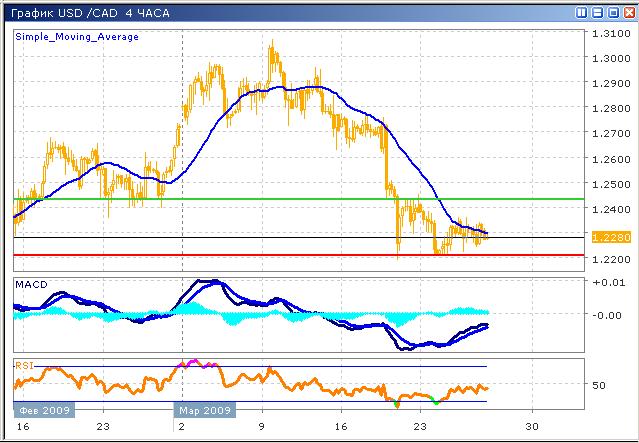Click the Simple_Moving_Average indicator label
The height and width of the screenshot is (443, 639).
[77, 37]
